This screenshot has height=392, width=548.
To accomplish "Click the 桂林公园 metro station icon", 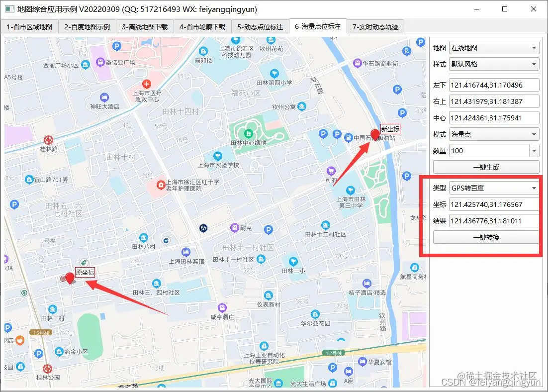I will point(48,369).
